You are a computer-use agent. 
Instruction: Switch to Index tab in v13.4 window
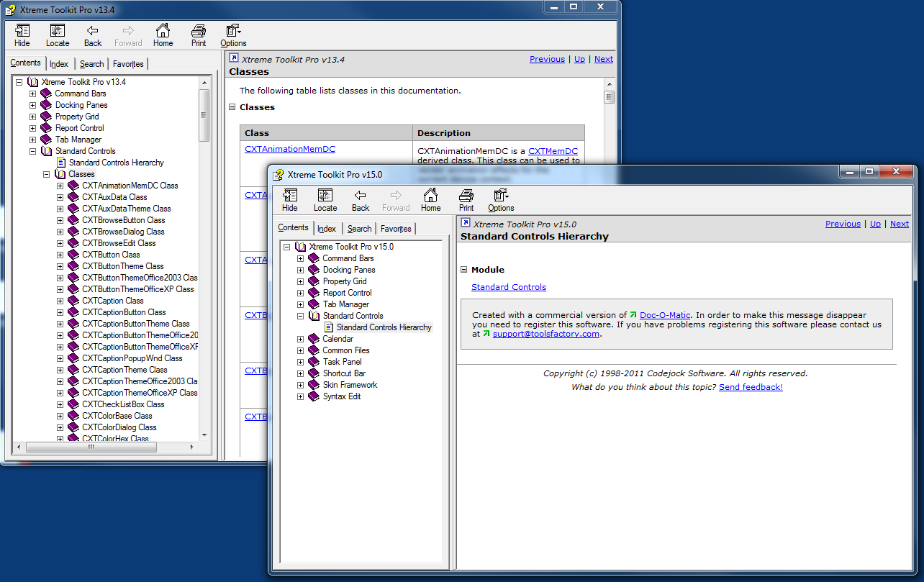(x=59, y=64)
